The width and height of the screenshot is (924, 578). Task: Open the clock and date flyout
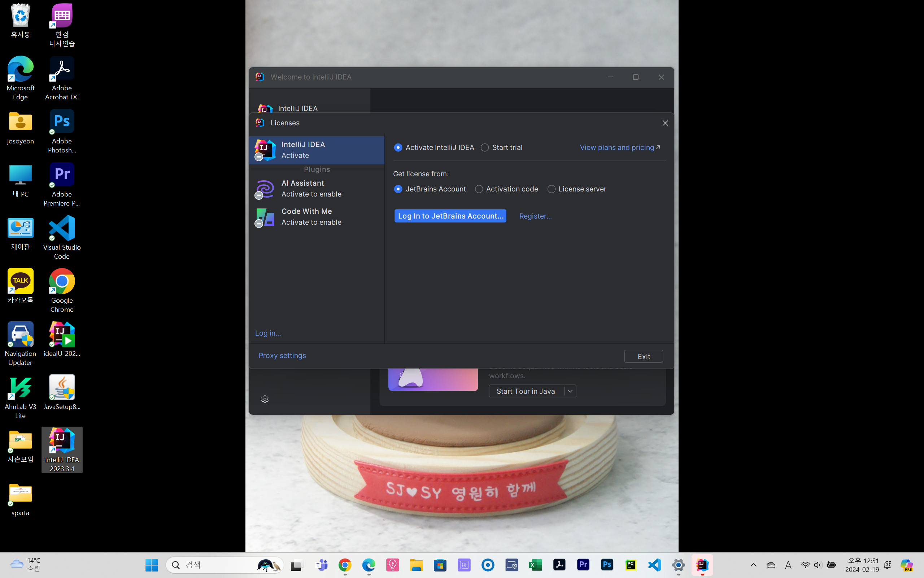point(862,565)
